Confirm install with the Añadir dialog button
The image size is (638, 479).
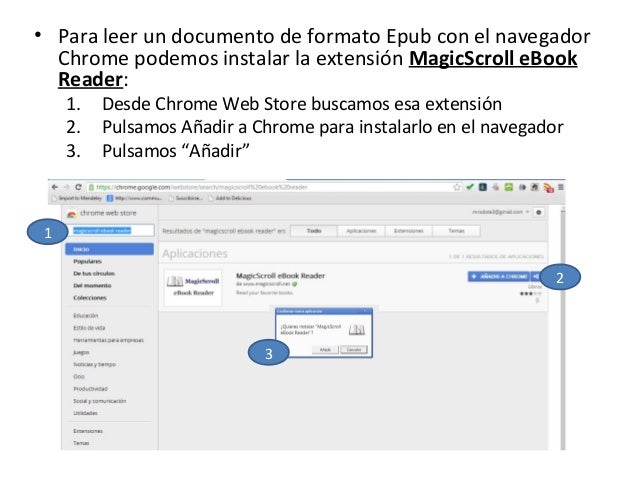325,350
